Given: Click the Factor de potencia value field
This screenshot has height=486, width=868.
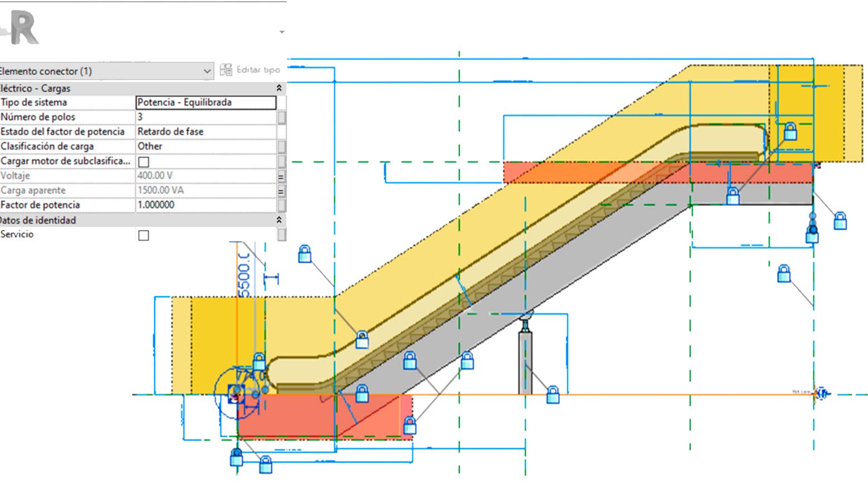Looking at the screenshot, I should point(206,205).
